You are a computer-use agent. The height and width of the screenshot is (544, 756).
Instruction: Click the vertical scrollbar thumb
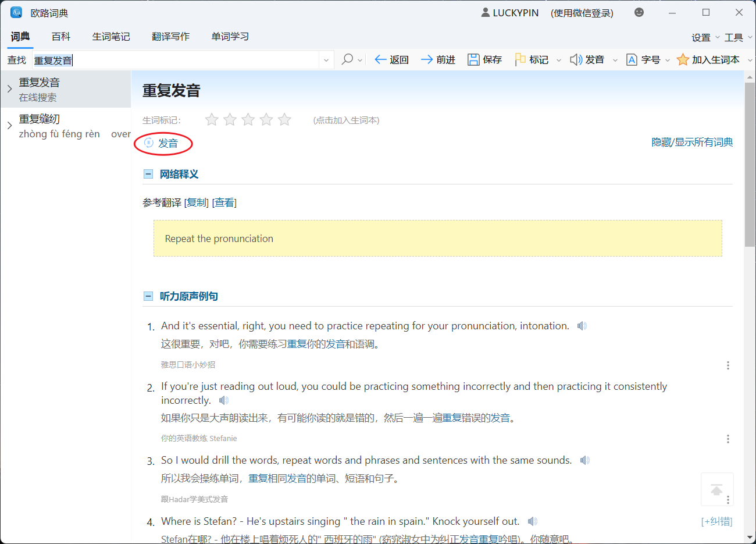point(750,165)
